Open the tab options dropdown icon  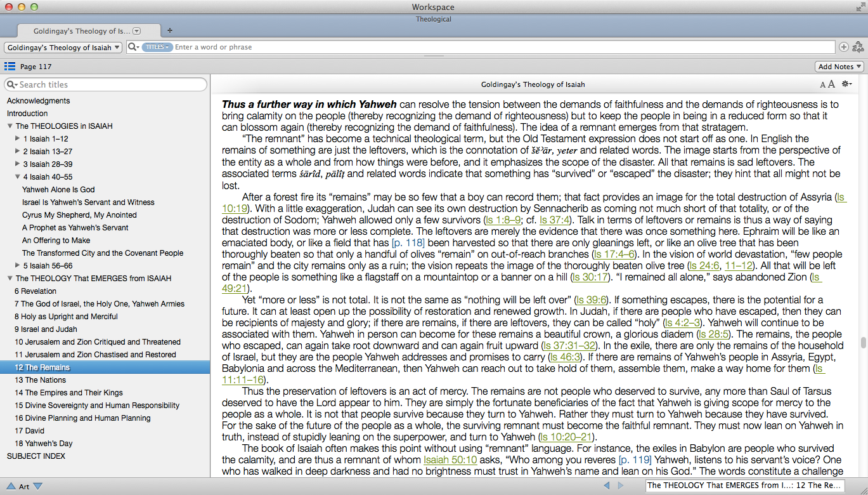pos(136,31)
